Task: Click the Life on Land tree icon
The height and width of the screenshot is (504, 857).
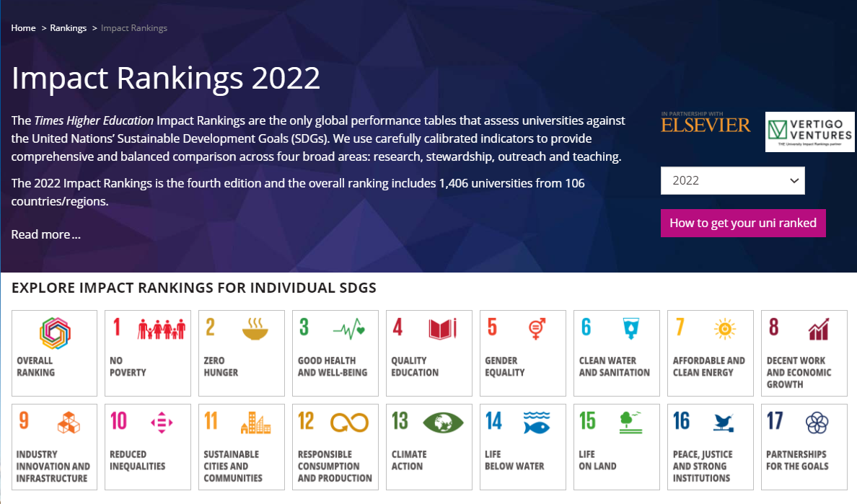Action: point(630,423)
